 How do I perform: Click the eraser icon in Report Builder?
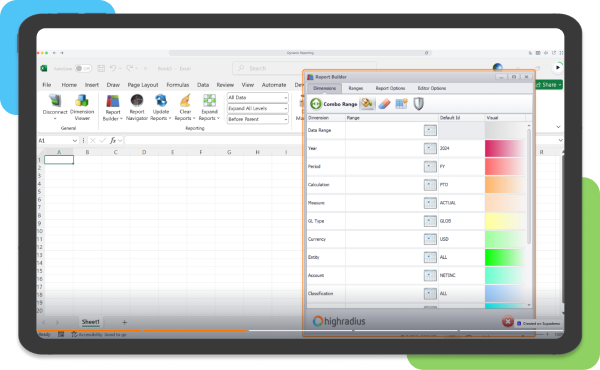click(384, 104)
